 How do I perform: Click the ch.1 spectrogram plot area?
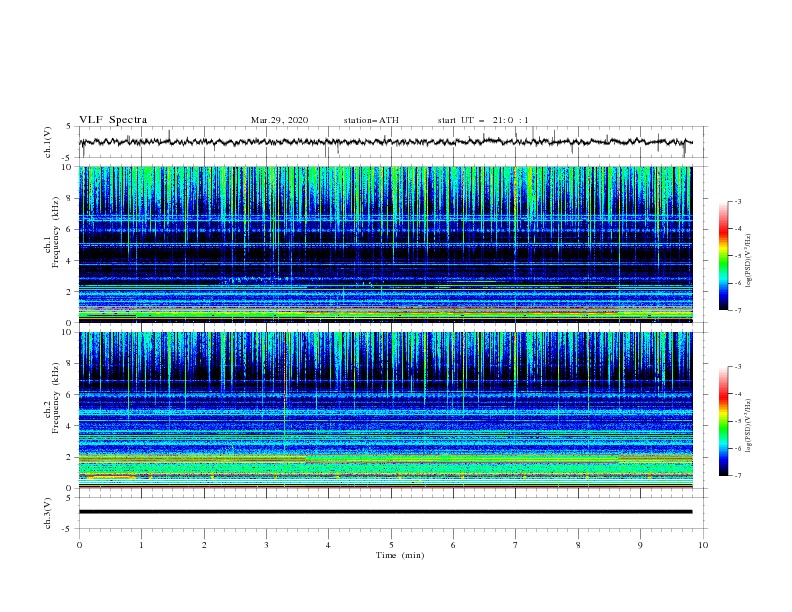pos(385,244)
